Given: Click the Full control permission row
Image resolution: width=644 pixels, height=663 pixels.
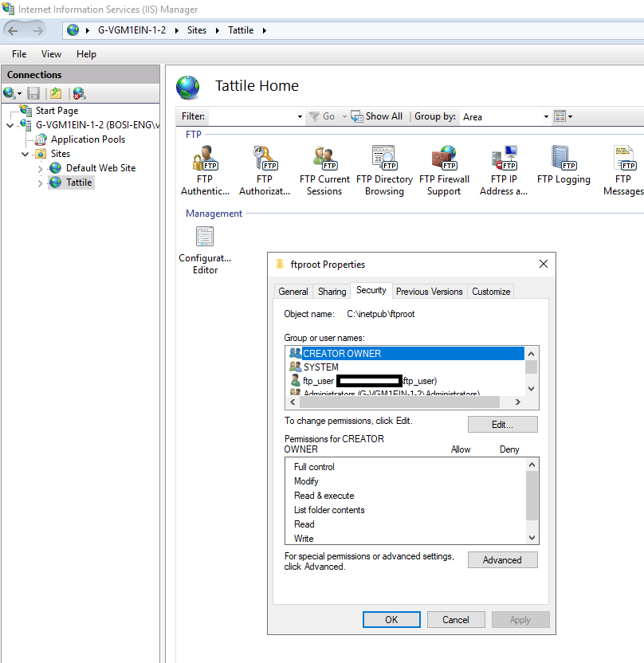Looking at the screenshot, I should (x=406, y=467).
